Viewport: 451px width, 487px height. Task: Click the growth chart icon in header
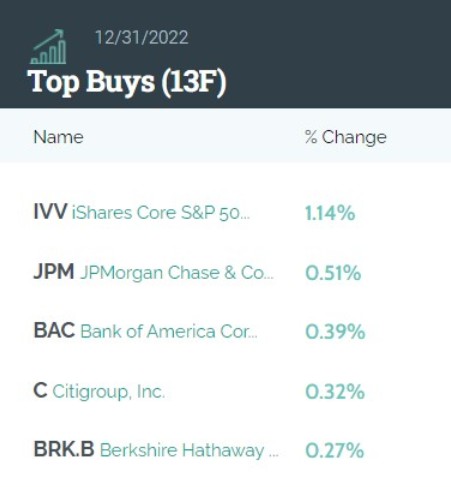tap(48, 47)
